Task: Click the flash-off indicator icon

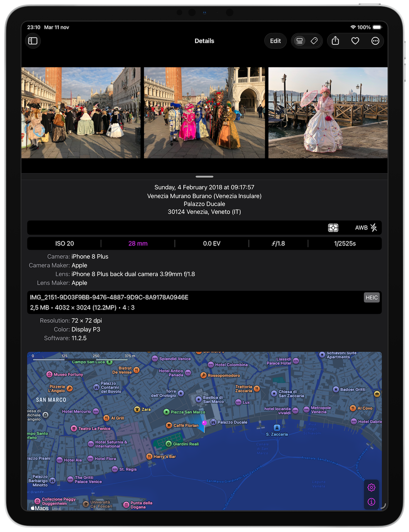Action: [x=374, y=228]
